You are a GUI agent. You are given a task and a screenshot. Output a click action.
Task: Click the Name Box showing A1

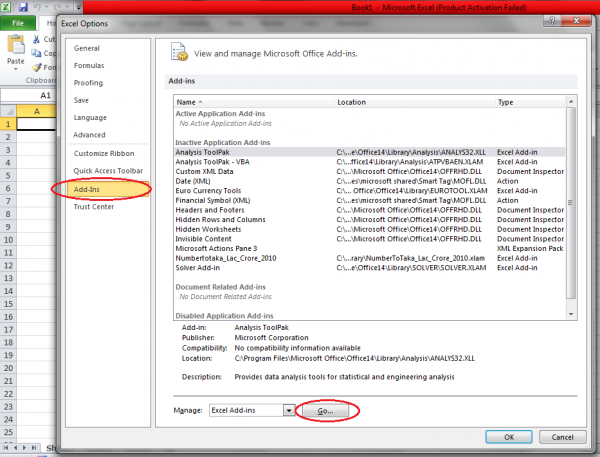(29, 95)
